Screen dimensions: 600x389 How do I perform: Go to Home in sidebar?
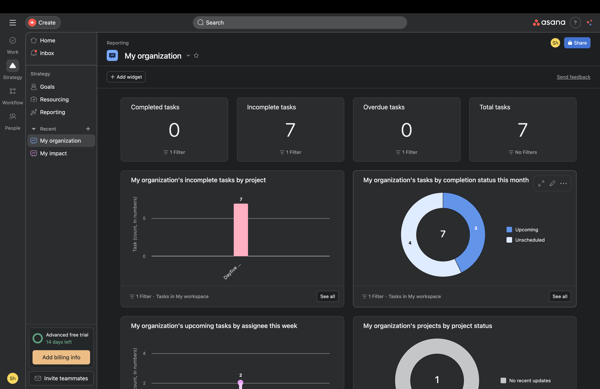61,41
